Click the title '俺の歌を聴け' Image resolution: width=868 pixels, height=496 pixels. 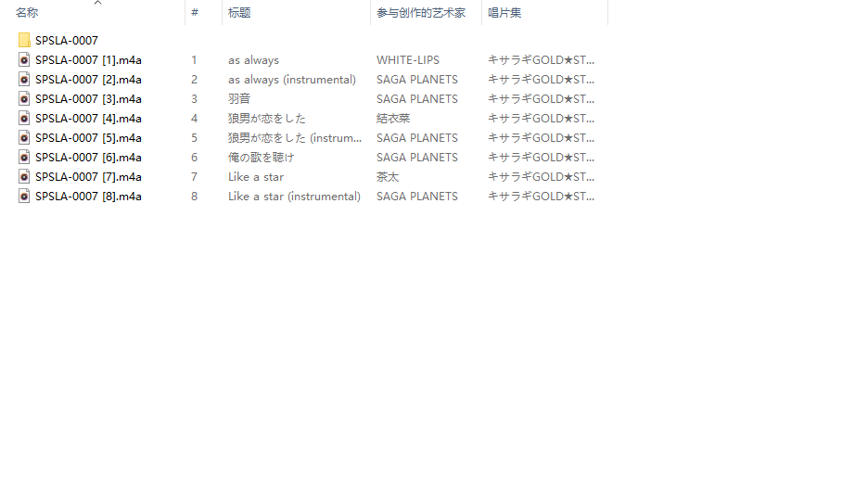click(262, 158)
